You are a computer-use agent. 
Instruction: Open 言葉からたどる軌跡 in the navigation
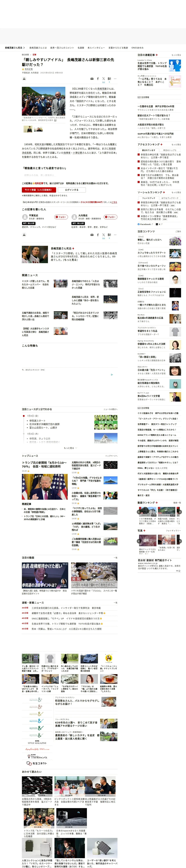pos(118,48)
